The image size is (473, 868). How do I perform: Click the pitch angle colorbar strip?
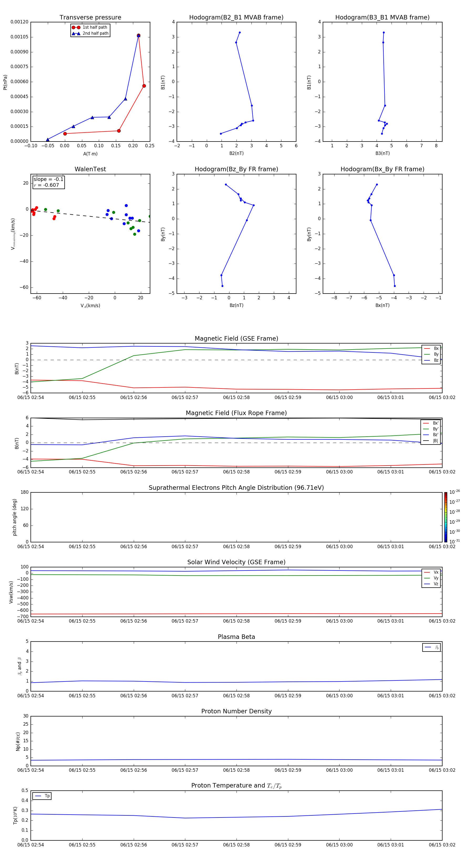(x=446, y=517)
